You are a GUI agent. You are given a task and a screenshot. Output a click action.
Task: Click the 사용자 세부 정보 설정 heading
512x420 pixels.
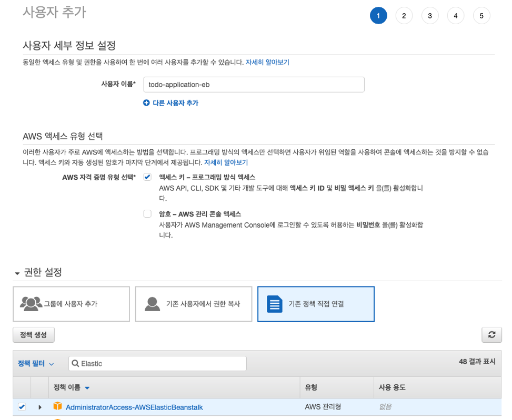point(69,45)
